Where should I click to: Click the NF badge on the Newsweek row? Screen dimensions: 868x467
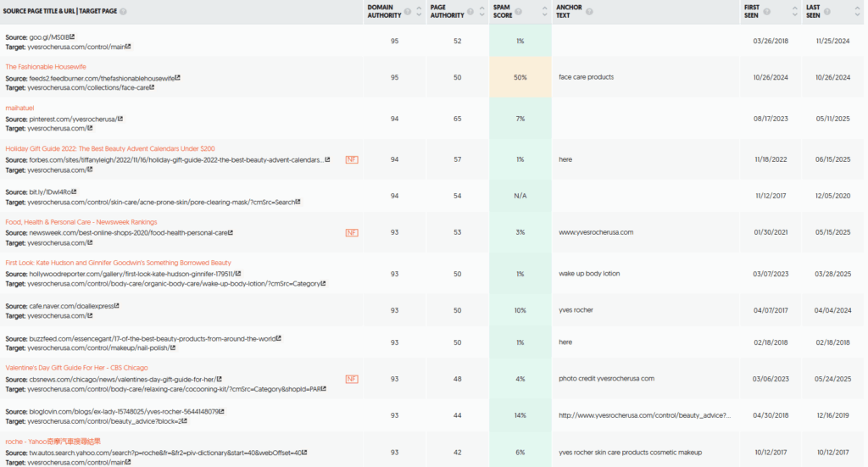click(x=352, y=232)
